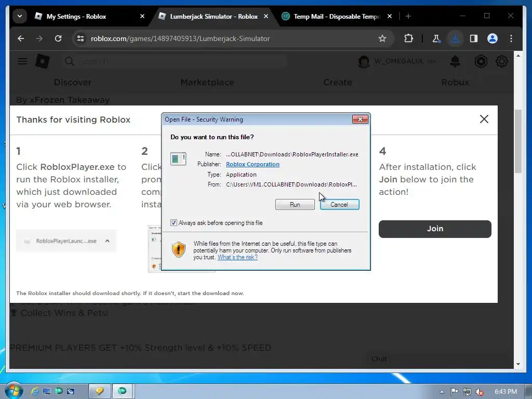Close the Thanks for visiting Roblox modal
The height and width of the screenshot is (399, 532).
click(x=484, y=119)
